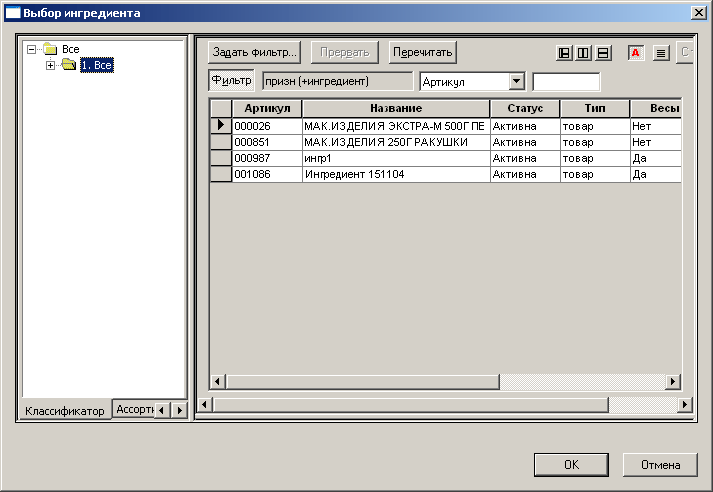Image resolution: width=713 pixels, height=492 pixels.
Task: Click the vertical split layout icon
Action: pyautogui.click(x=583, y=53)
